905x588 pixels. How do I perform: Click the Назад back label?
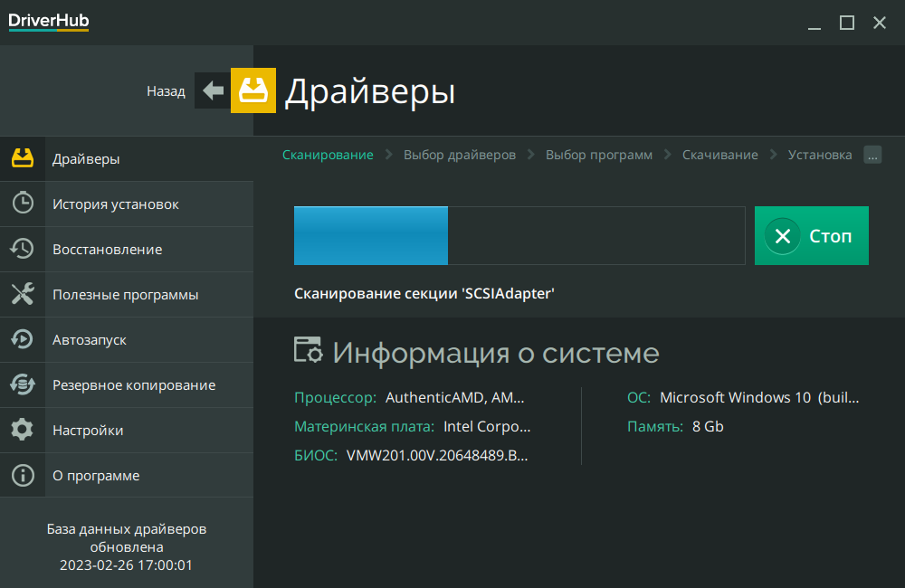click(166, 91)
